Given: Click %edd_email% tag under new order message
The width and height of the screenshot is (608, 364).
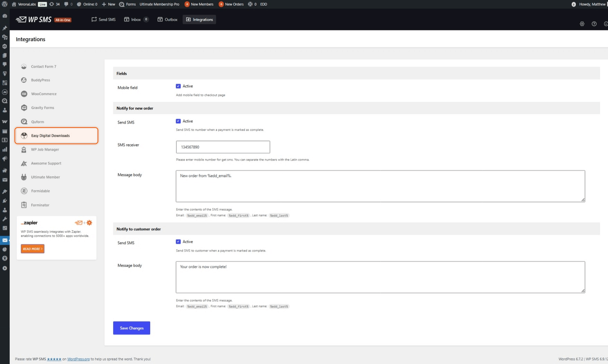Looking at the screenshot, I should pyautogui.click(x=197, y=215).
